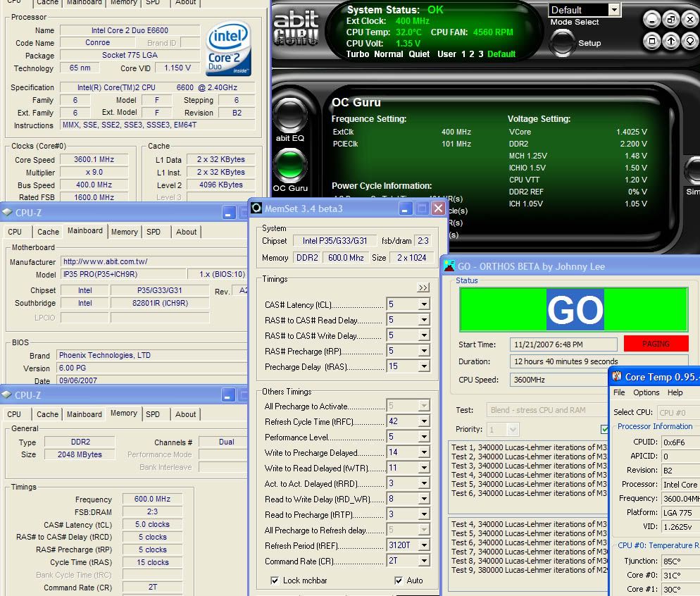The image size is (700, 596).
Task: Click the MemSet 3.4 beta3 title icon
Action: [x=256, y=208]
